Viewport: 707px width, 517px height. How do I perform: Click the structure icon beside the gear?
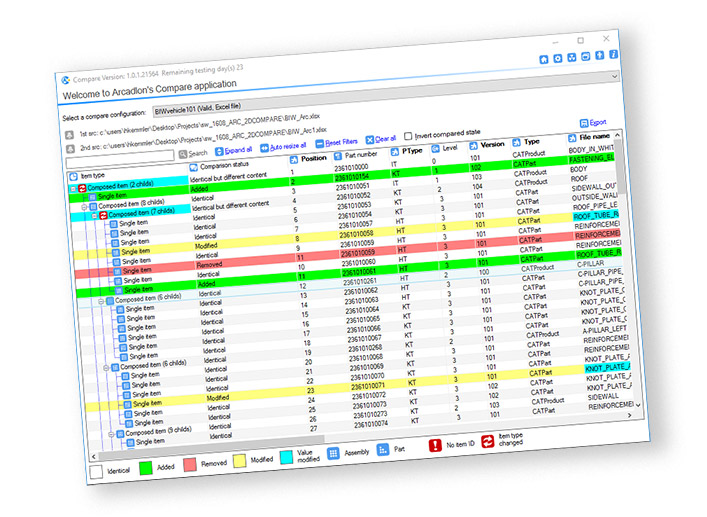click(571, 58)
